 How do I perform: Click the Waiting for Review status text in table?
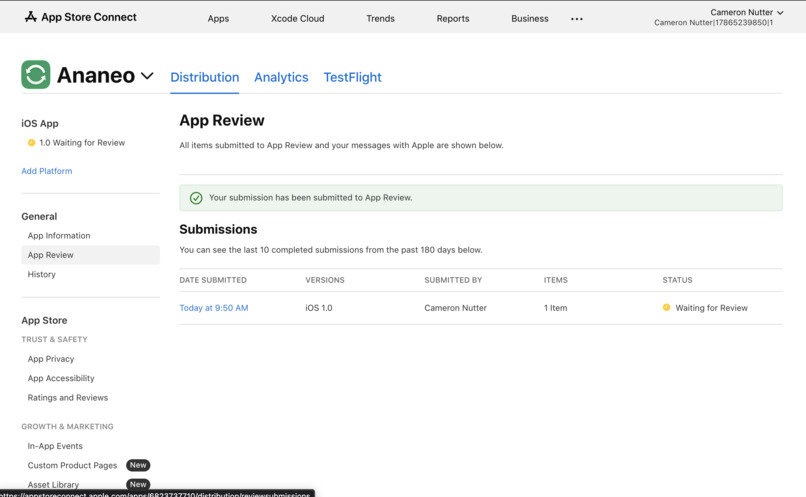tap(711, 308)
